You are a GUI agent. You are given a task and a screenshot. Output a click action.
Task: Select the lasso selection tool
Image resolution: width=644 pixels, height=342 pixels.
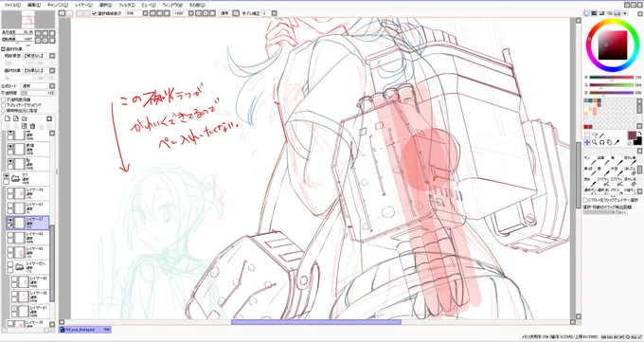(595, 135)
